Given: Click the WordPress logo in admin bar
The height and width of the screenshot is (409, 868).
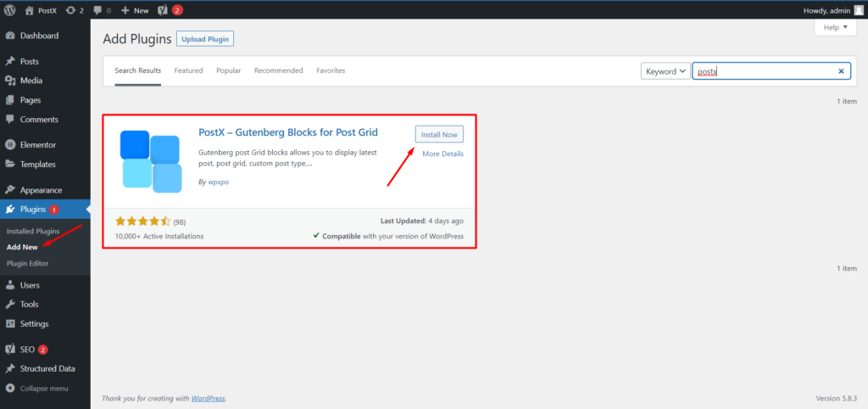Looking at the screenshot, I should (x=9, y=10).
